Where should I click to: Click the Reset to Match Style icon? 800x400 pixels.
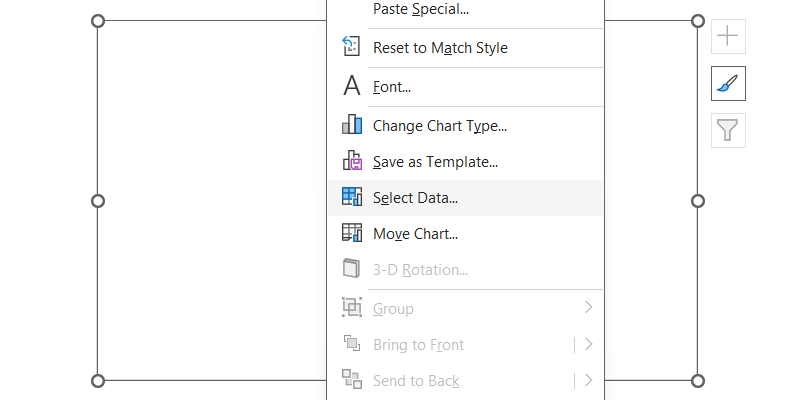point(351,47)
